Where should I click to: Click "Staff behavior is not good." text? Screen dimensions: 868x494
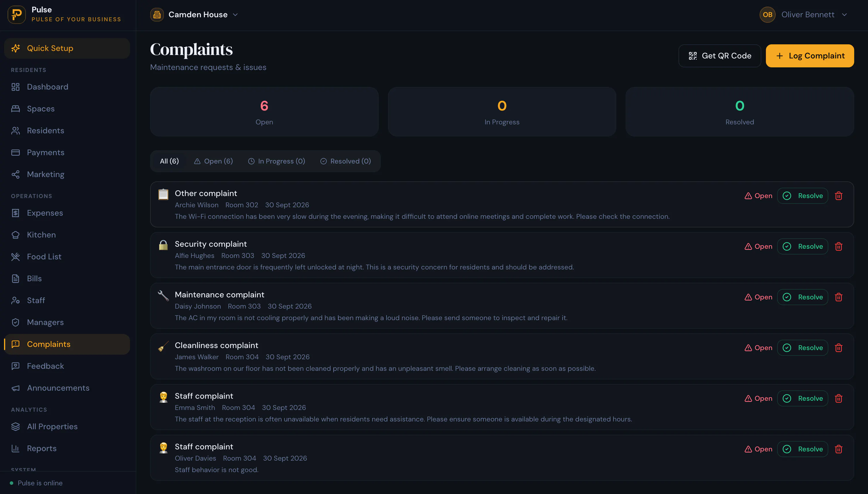pyautogui.click(x=217, y=470)
